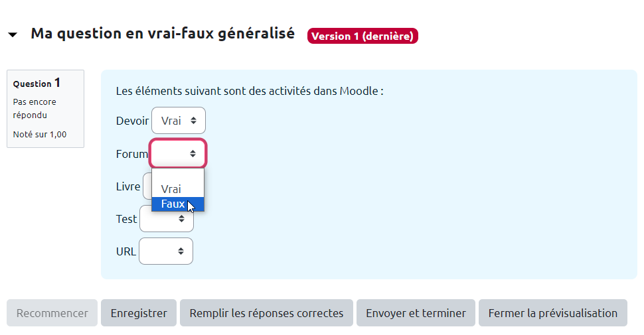Click the Devoir label text
The width and height of the screenshot is (644, 335).
tap(132, 121)
